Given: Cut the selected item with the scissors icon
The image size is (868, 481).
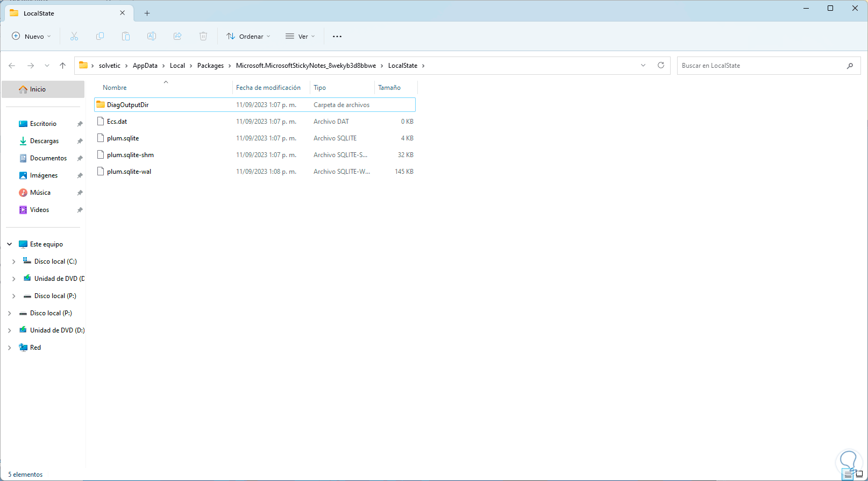Looking at the screenshot, I should [x=74, y=37].
